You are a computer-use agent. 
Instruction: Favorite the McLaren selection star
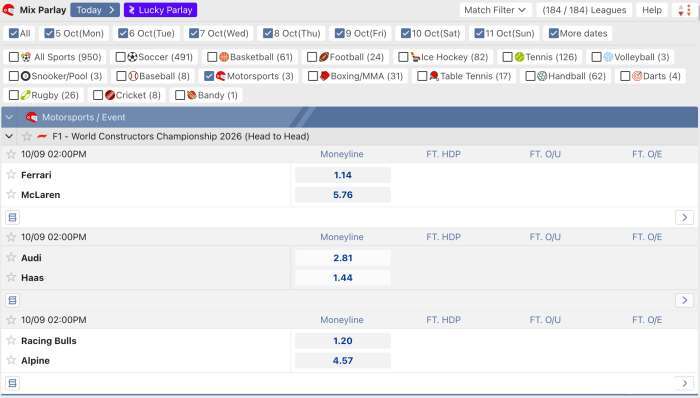[11, 194]
